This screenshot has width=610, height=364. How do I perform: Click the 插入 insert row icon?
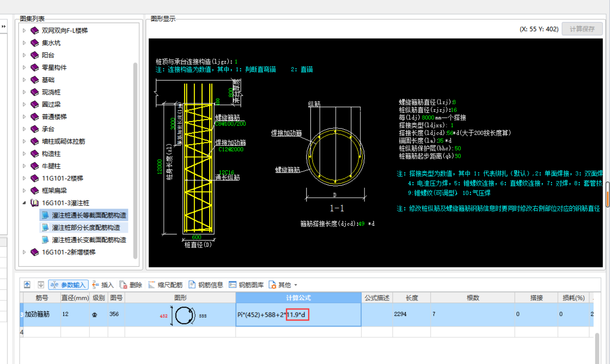point(103,285)
